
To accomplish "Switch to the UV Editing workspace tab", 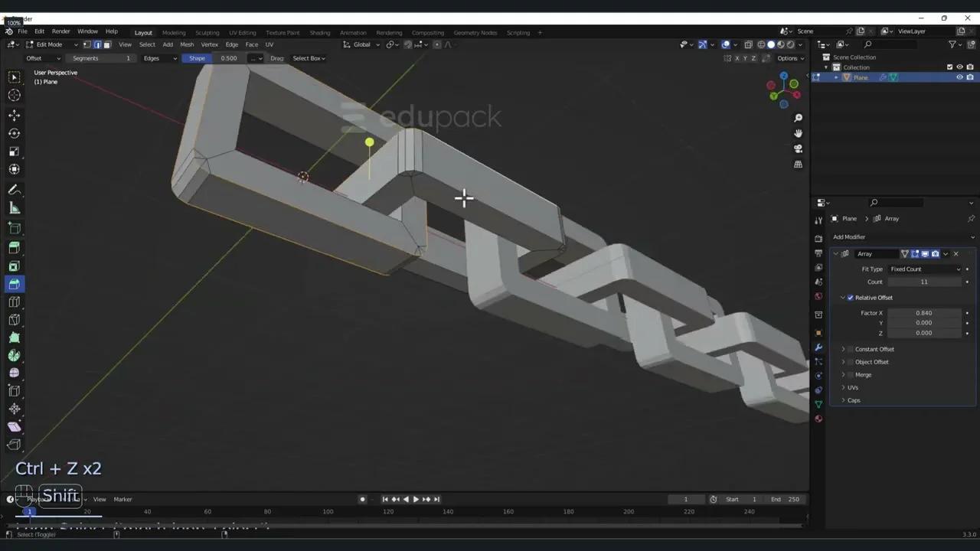I will [x=242, y=32].
